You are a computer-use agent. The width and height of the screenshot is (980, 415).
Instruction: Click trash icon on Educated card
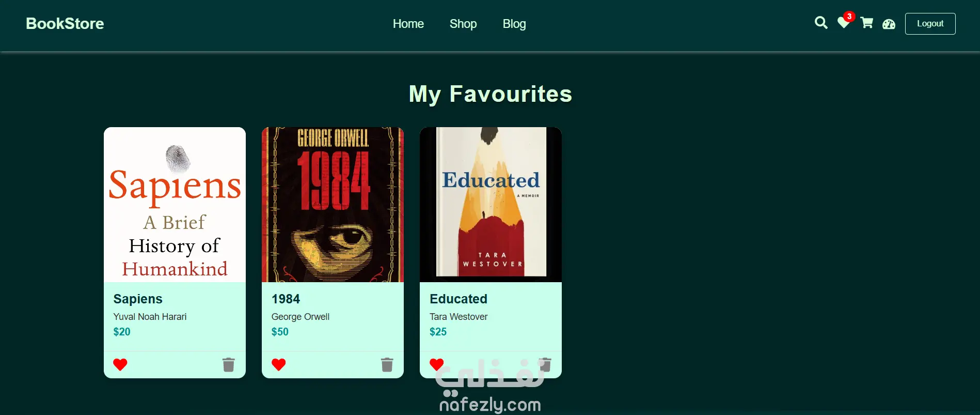click(x=545, y=364)
